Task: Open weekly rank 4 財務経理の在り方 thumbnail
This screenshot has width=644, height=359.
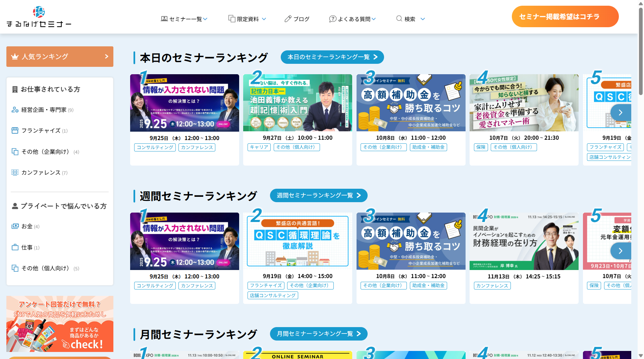Action: pos(524,241)
